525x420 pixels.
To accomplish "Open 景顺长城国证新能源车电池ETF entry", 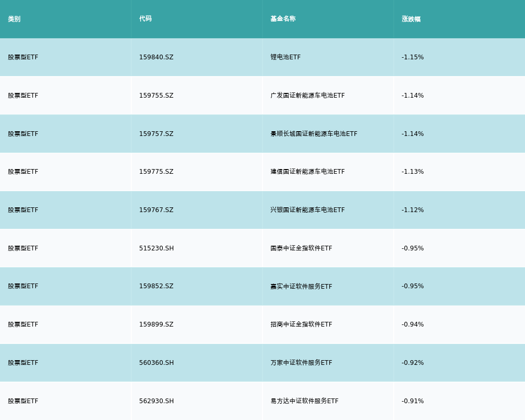I will [314, 134].
